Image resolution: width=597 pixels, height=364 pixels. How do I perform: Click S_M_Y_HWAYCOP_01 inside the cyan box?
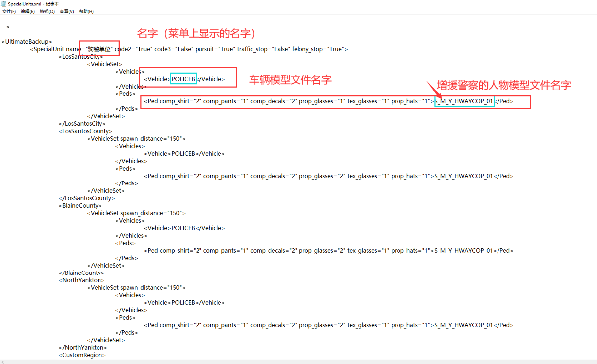(464, 101)
